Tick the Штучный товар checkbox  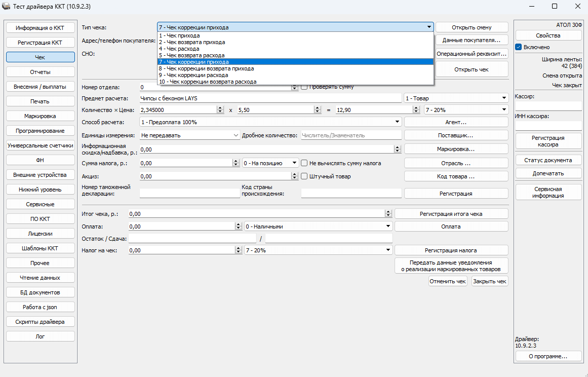coord(304,176)
